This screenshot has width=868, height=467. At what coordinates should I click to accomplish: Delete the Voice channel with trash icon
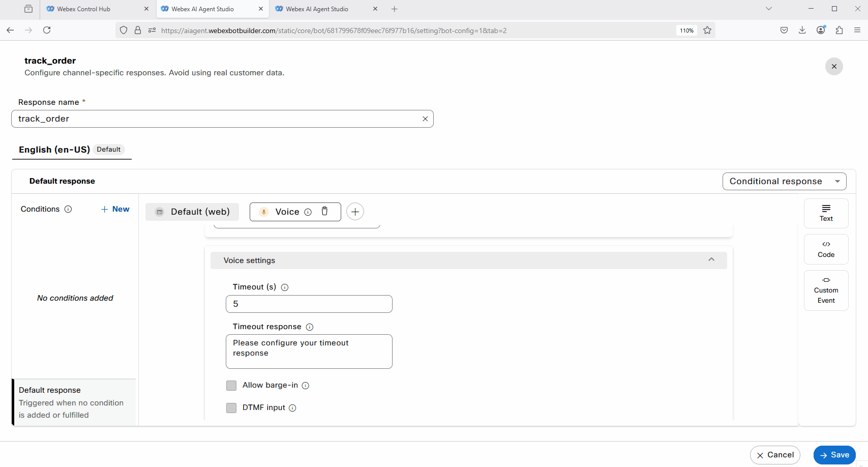click(x=324, y=212)
